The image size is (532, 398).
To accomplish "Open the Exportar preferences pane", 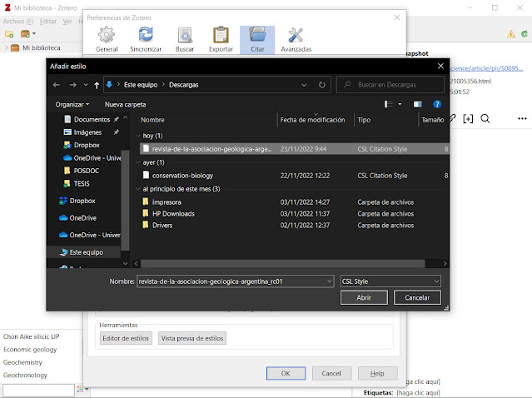I will pos(221,39).
